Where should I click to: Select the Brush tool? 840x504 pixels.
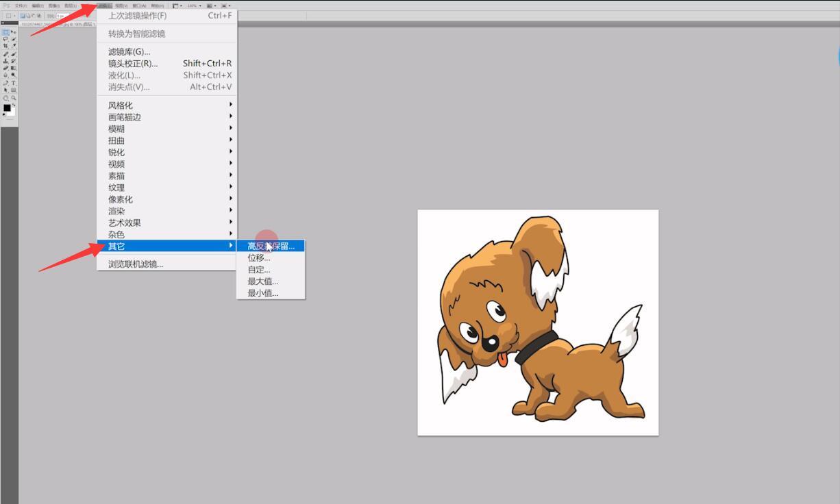pyautogui.click(x=13, y=53)
